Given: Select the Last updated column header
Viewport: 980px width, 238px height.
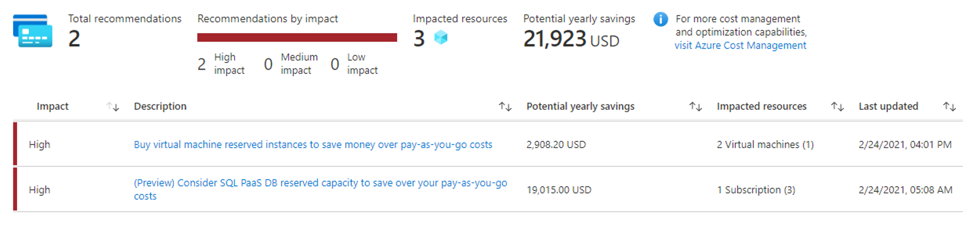Looking at the screenshot, I should (888, 107).
